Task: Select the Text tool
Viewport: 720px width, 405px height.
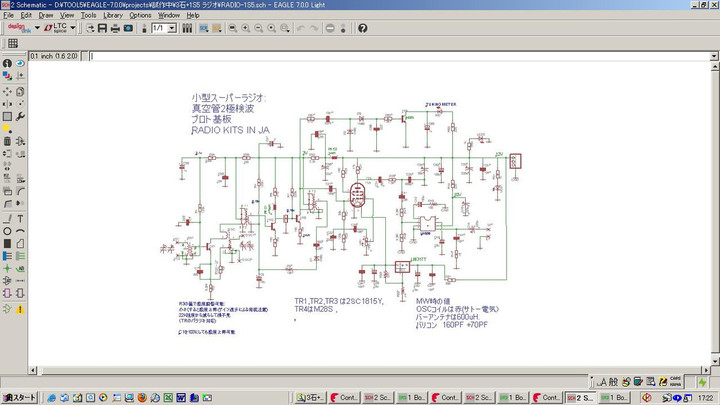Action: pos(20,218)
